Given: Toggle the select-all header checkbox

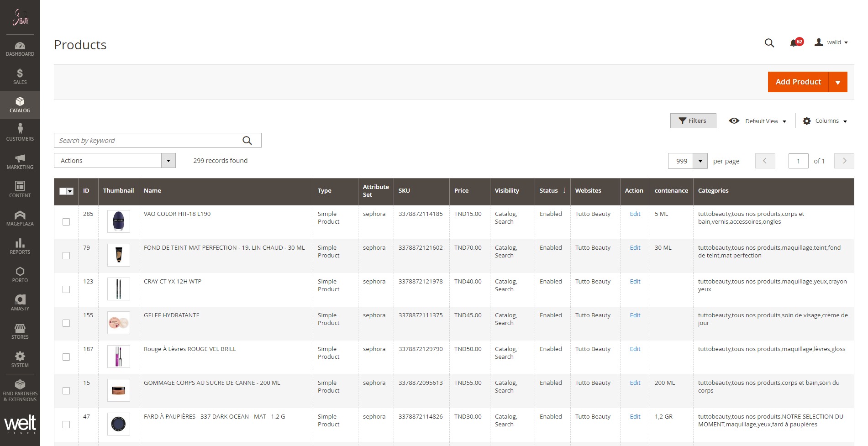Looking at the screenshot, I should click(x=63, y=191).
